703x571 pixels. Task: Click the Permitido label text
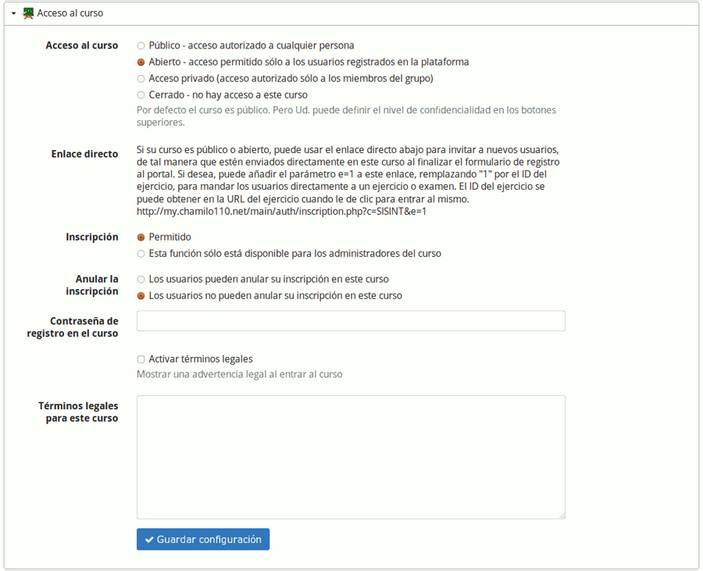click(x=170, y=237)
